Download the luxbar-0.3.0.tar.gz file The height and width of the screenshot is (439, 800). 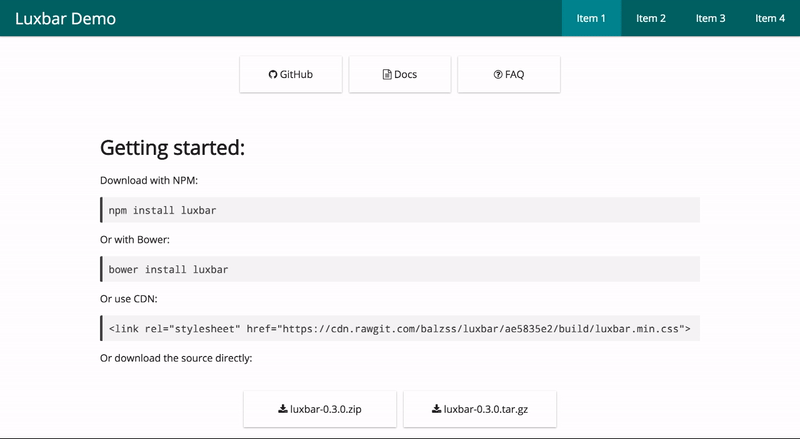tap(480, 409)
